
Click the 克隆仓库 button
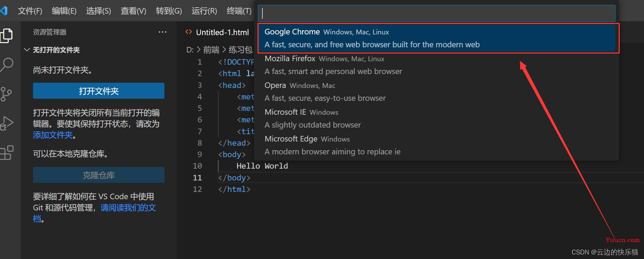pyautogui.click(x=99, y=175)
